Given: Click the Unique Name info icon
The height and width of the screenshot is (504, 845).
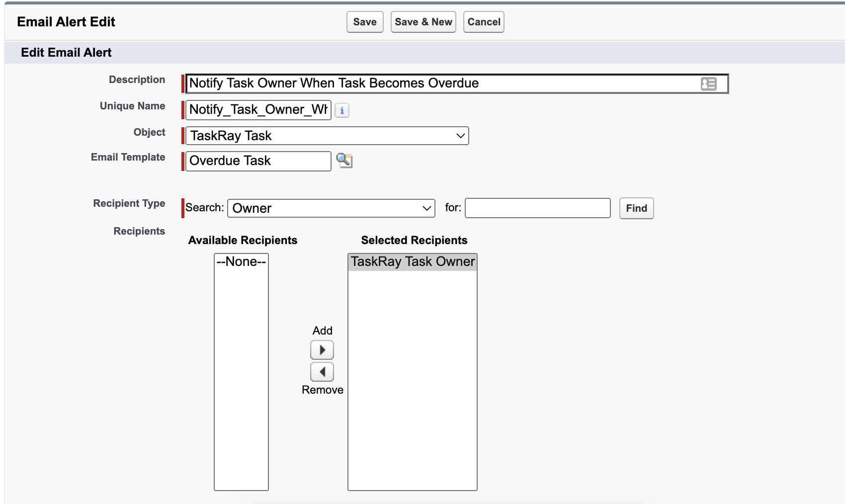Looking at the screenshot, I should 342,110.
